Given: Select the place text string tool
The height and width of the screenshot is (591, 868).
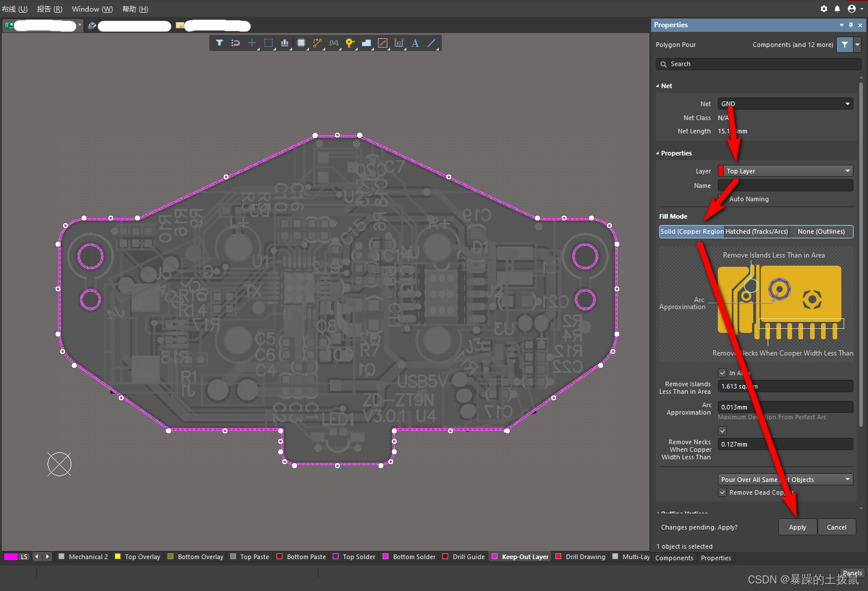Looking at the screenshot, I should pyautogui.click(x=415, y=43).
